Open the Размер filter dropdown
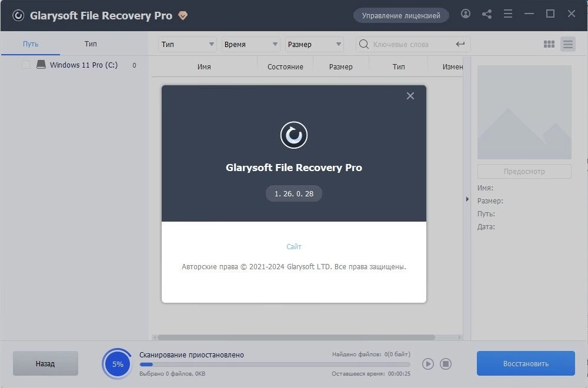 click(314, 44)
